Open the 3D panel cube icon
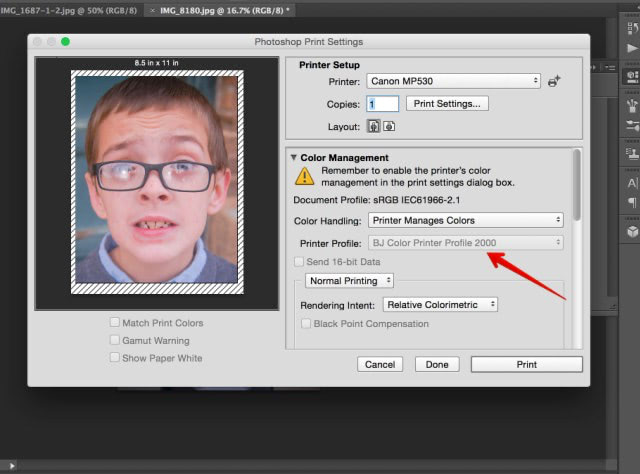 (632, 231)
